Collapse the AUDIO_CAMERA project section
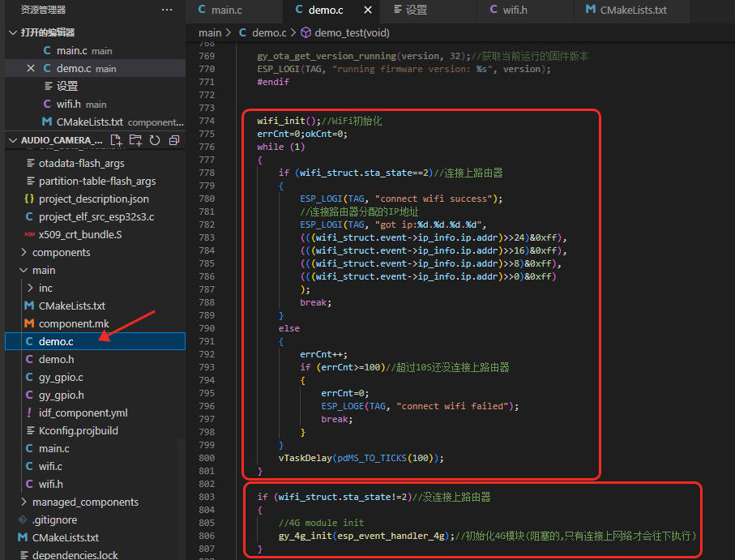Image resolution: width=735 pixels, height=560 pixels. [x=13, y=140]
